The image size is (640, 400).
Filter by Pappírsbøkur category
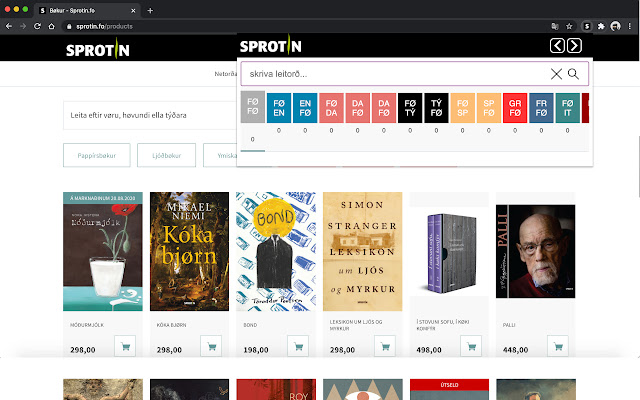[x=97, y=155]
